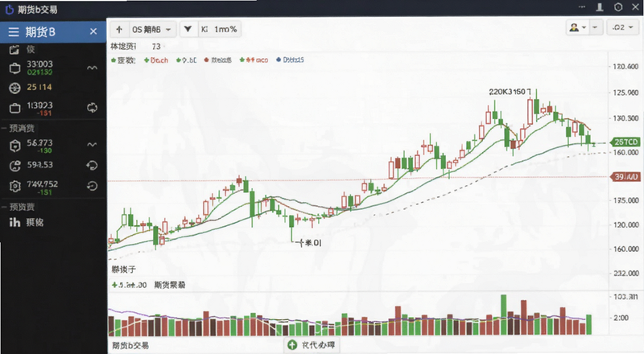The image size is (644, 354).
Task: Toggle the red dot legend indicator
Action: click(x=217, y=60)
